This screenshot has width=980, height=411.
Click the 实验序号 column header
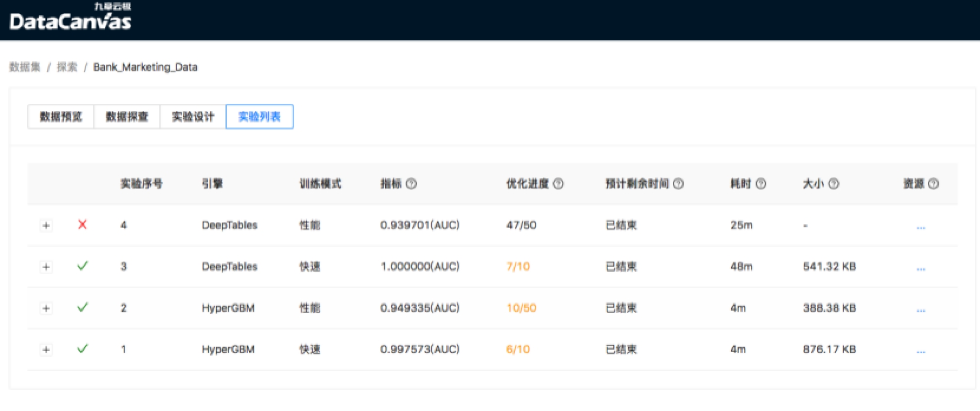click(141, 184)
